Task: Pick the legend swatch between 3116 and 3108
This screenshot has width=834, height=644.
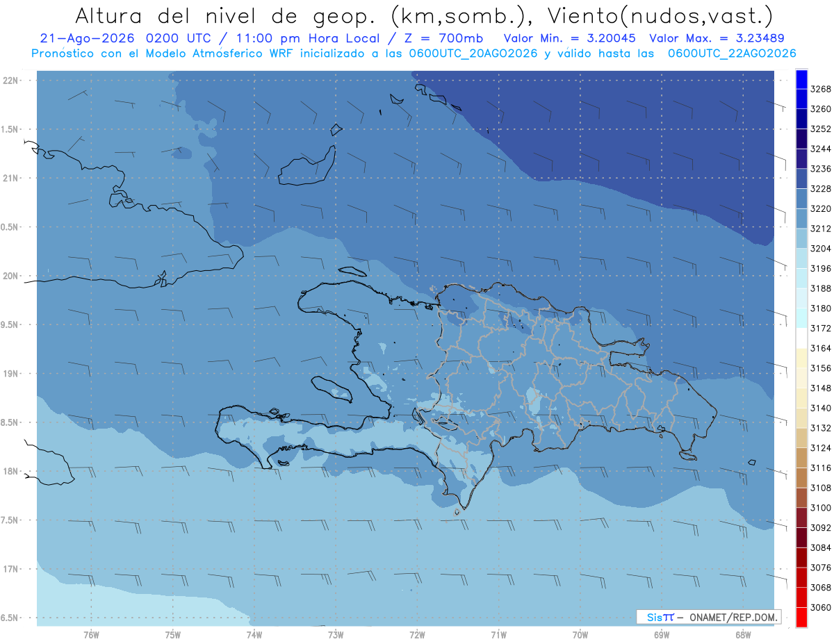Action: tap(801, 477)
